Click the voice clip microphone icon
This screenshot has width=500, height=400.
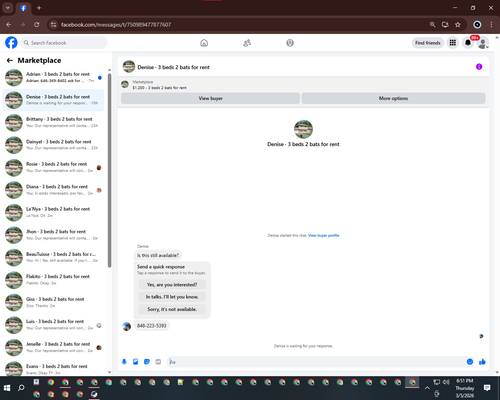124,362
